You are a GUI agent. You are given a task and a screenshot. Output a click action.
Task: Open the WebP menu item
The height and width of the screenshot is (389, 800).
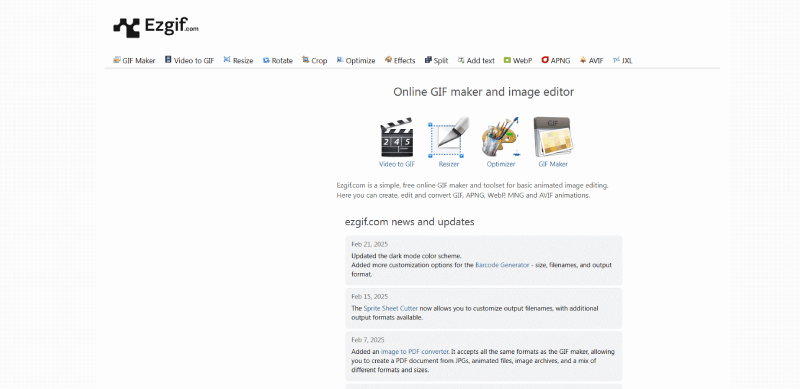(522, 60)
